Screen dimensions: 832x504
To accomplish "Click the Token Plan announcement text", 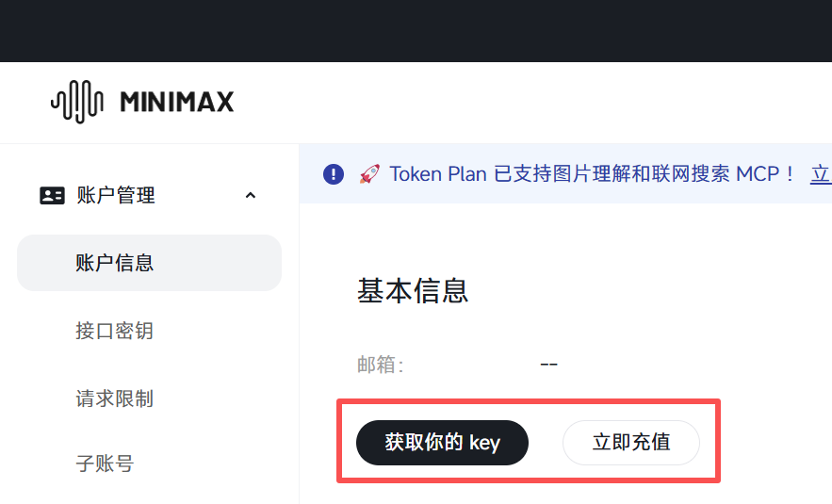I will click(565, 174).
